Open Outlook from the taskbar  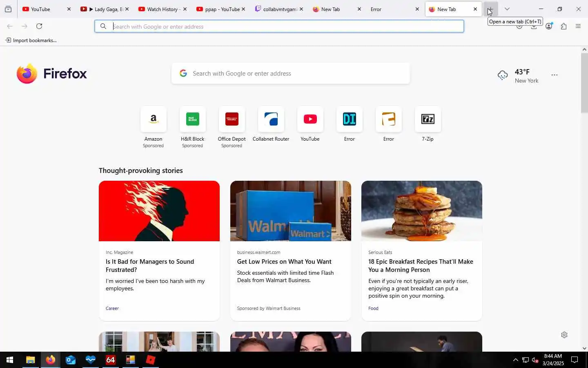click(x=71, y=360)
